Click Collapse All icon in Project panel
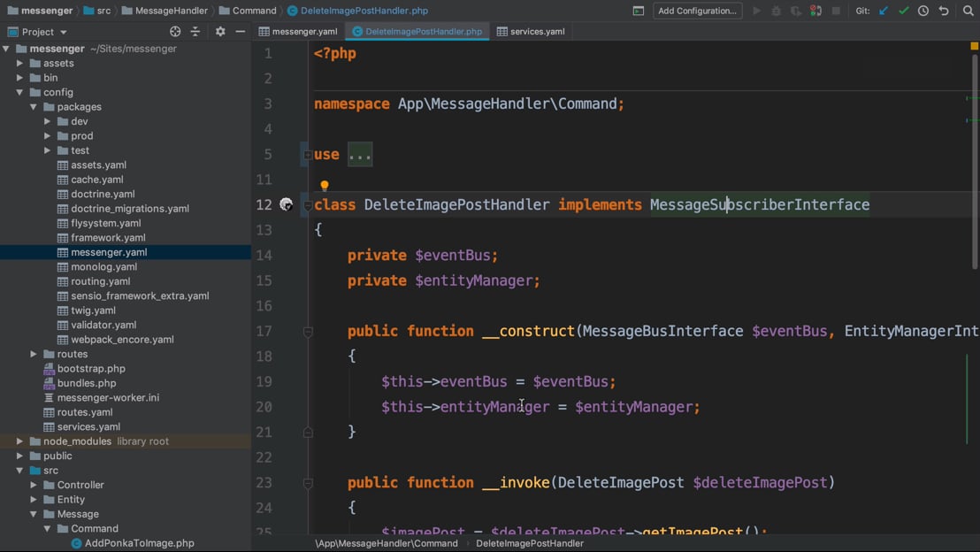 (195, 32)
